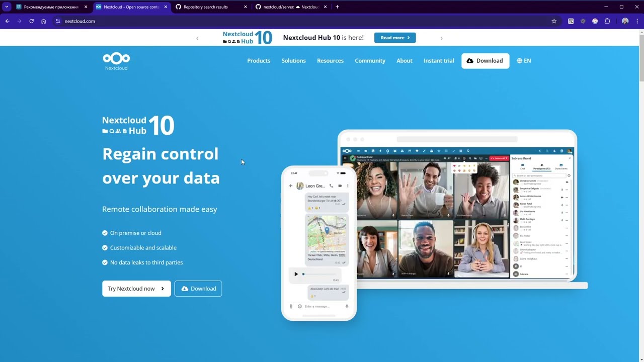The image size is (644, 362).
Task: Open a new browser tab
Action: (337, 7)
